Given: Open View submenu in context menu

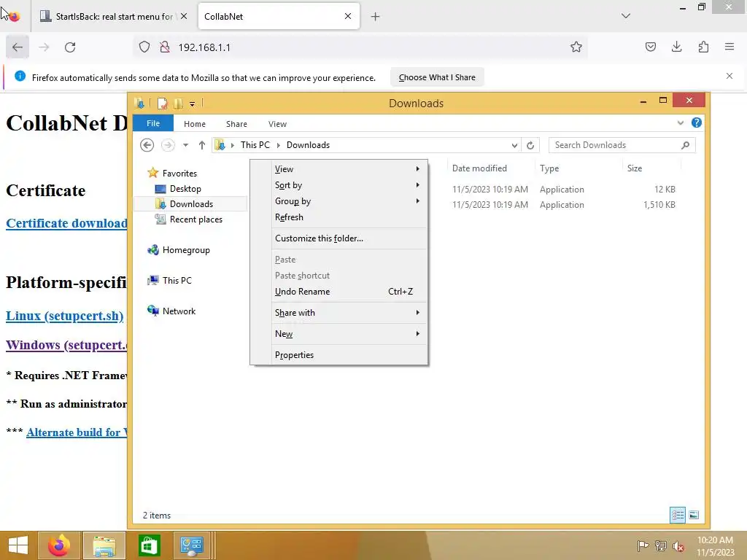Looking at the screenshot, I should (338, 169).
